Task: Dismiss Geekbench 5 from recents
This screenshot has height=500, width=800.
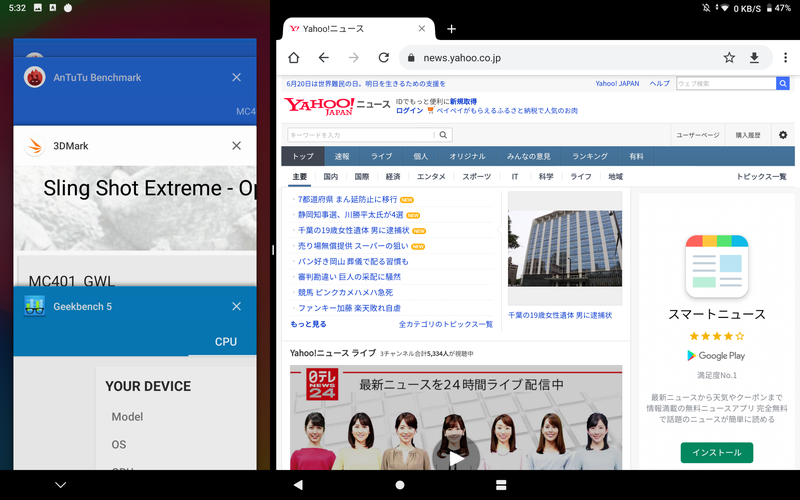Action: tap(236, 306)
